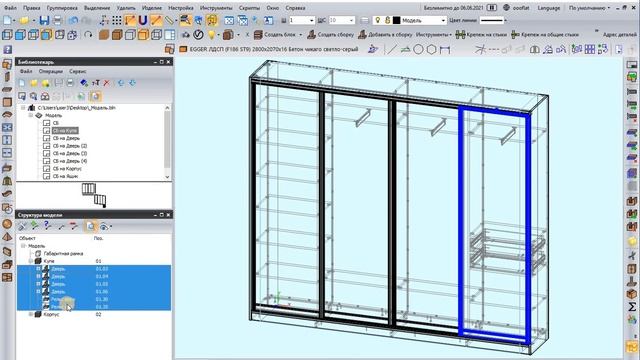
Task: Click Добавить в сборку button
Action: pyautogui.click(x=385, y=35)
